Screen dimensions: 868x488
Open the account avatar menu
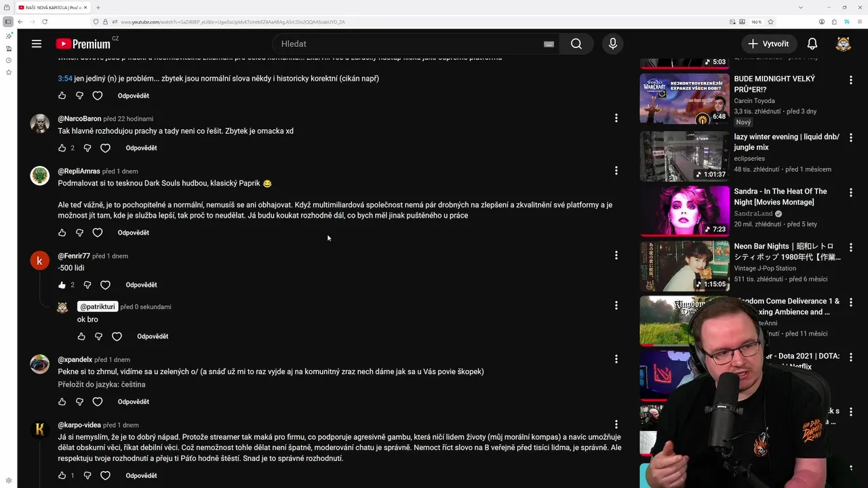click(843, 44)
